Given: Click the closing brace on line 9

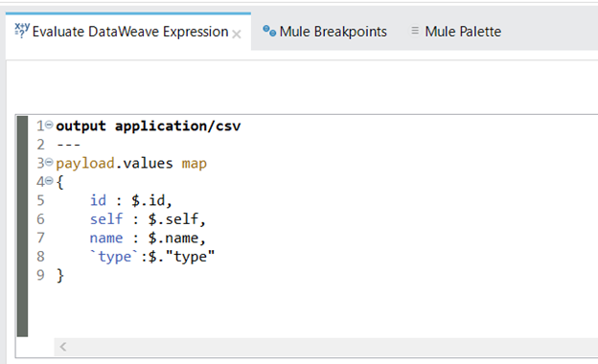Looking at the screenshot, I should (59, 275).
